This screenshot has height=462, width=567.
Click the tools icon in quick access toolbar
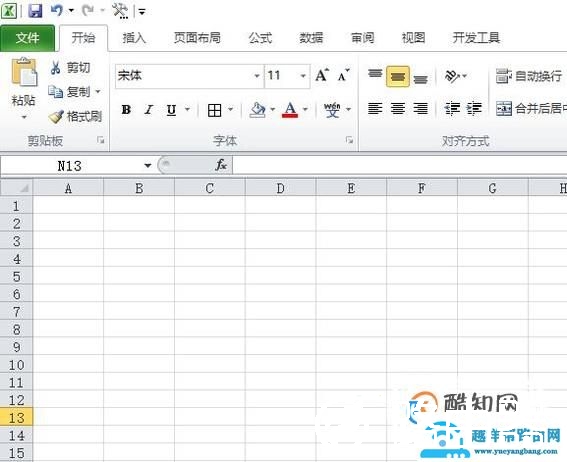(x=120, y=10)
